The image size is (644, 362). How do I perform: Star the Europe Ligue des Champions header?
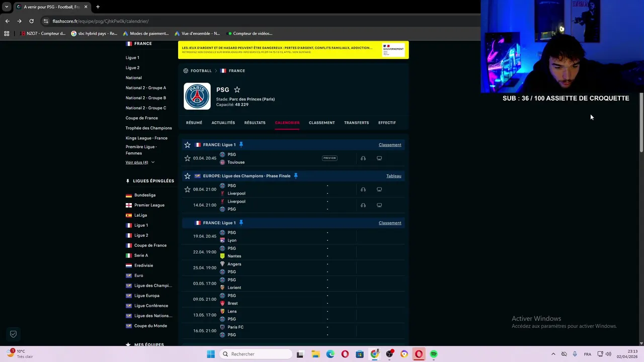click(x=188, y=176)
